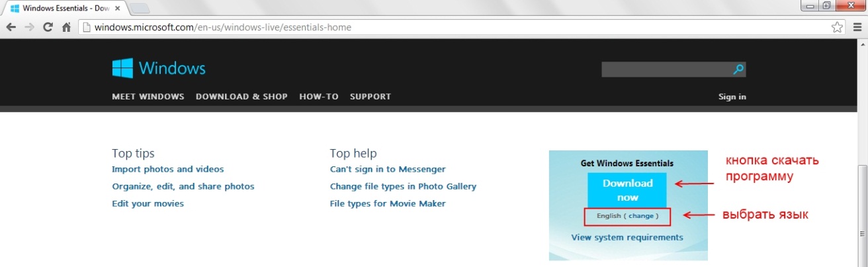Viewport: 868px width, 267px height.
Task: Click the scrollbar up arrow
Action: pos(862,43)
